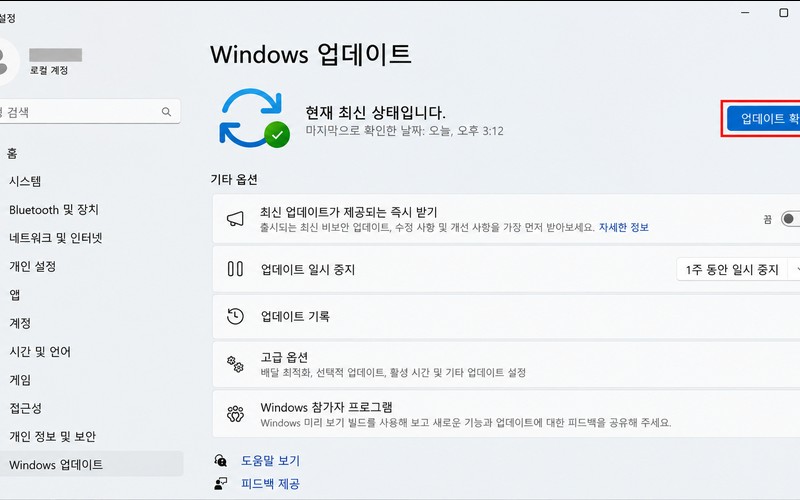Open 접근성 settings
This screenshot has height=500, width=800.
click(x=26, y=408)
